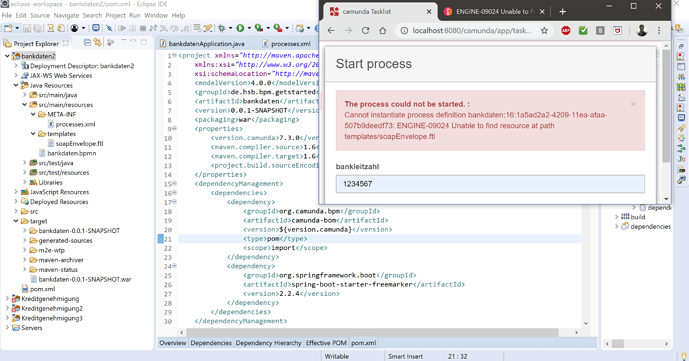Click the Coverage run icon in Eclipse toolbar

(x=259, y=28)
